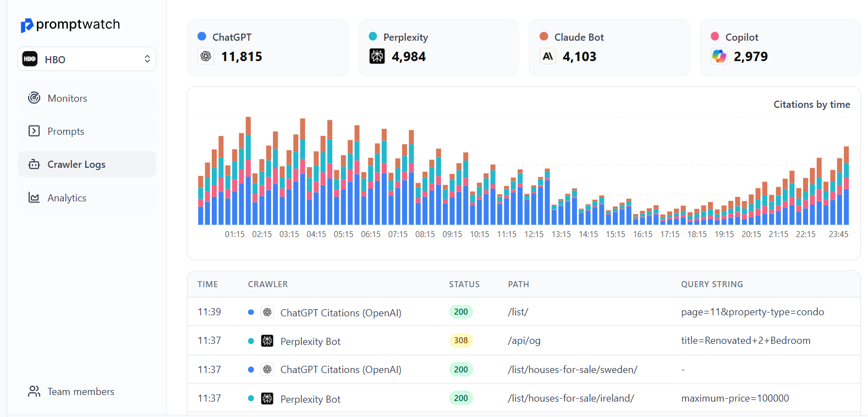This screenshot has height=417, width=868.
Task: Click ChatGPT Citations (OpenAI) in the sweden row
Action: (x=341, y=370)
